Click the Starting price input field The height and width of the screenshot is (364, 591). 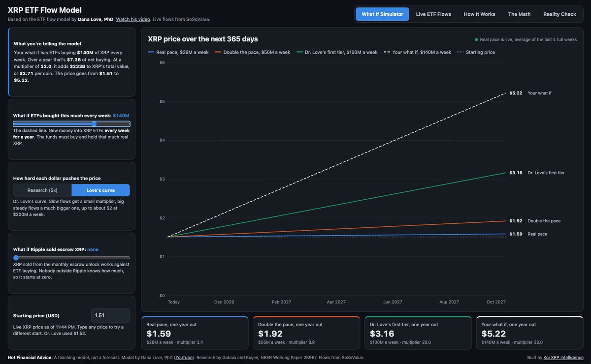111,315
